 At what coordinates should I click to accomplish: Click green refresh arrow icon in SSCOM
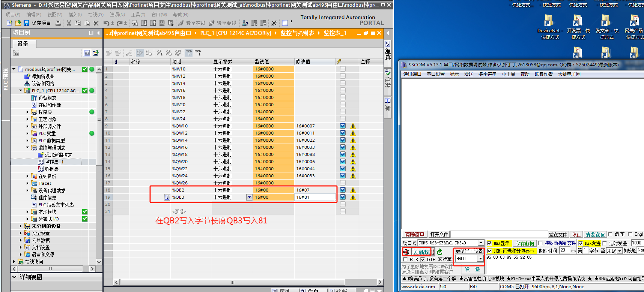click(x=440, y=252)
